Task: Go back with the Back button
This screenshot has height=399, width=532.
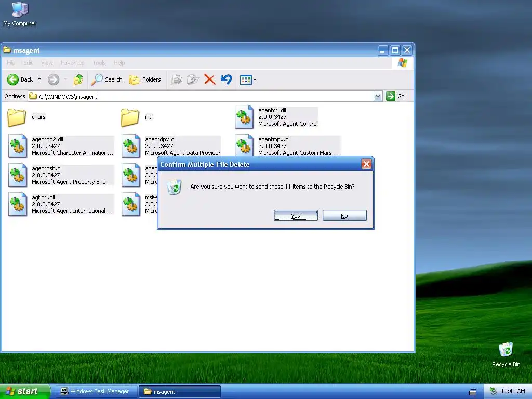Action: 20,79
